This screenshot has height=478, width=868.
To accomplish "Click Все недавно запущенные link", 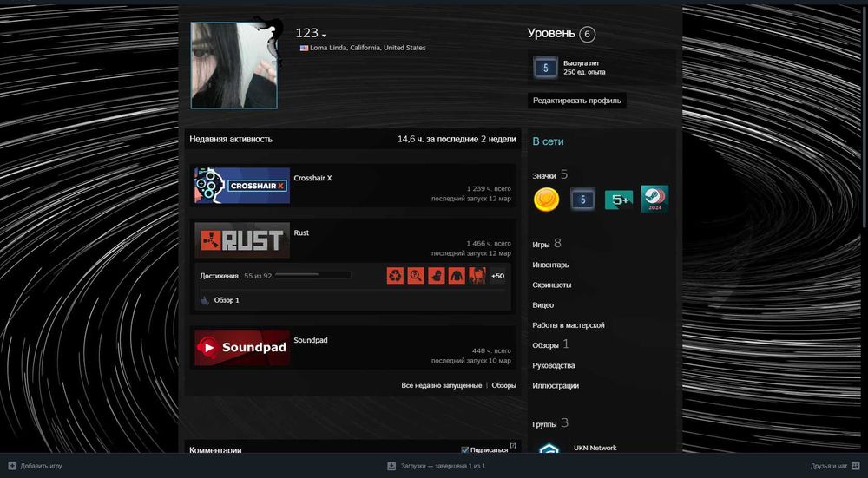I will click(442, 385).
